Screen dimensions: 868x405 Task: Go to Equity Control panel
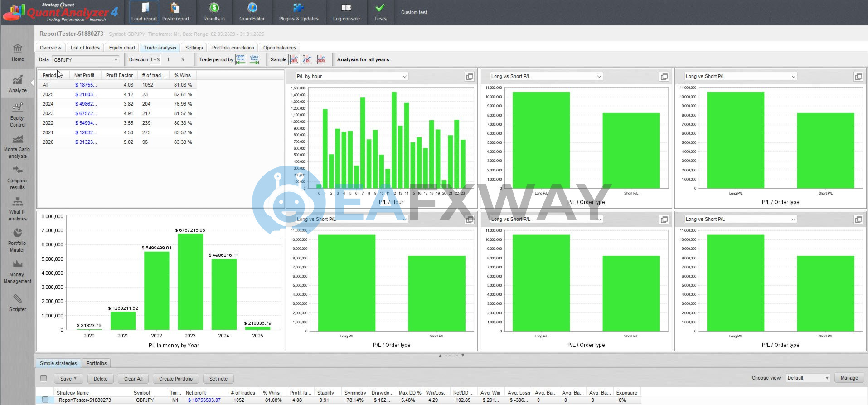click(x=17, y=115)
